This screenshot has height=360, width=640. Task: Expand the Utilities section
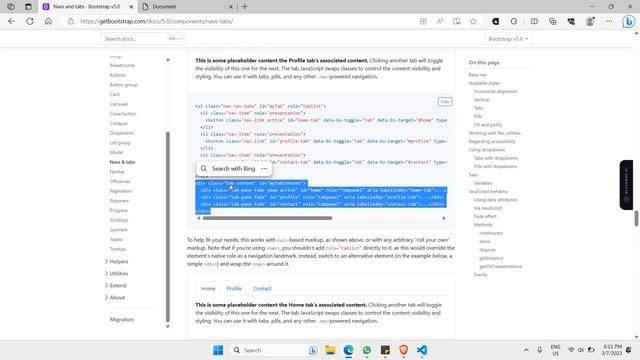(x=116, y=273)
